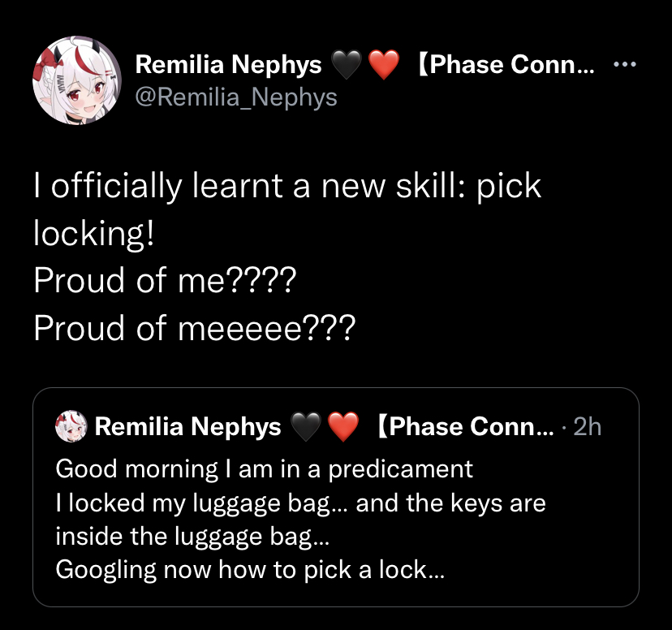Click the small avatar in the quoted tweet
Viewport: 672px width, 630px height.
coord(71,426)
